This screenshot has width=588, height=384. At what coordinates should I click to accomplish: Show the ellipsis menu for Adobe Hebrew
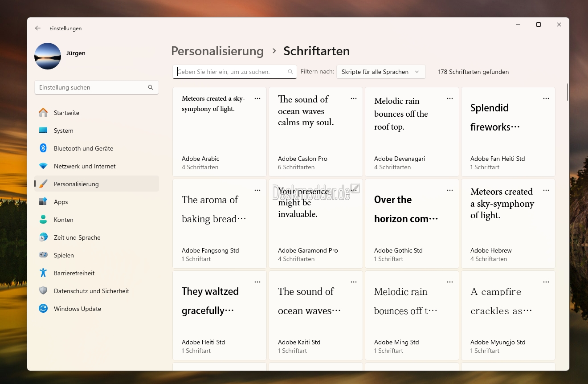pyautogui.click(x=546, y=190)
